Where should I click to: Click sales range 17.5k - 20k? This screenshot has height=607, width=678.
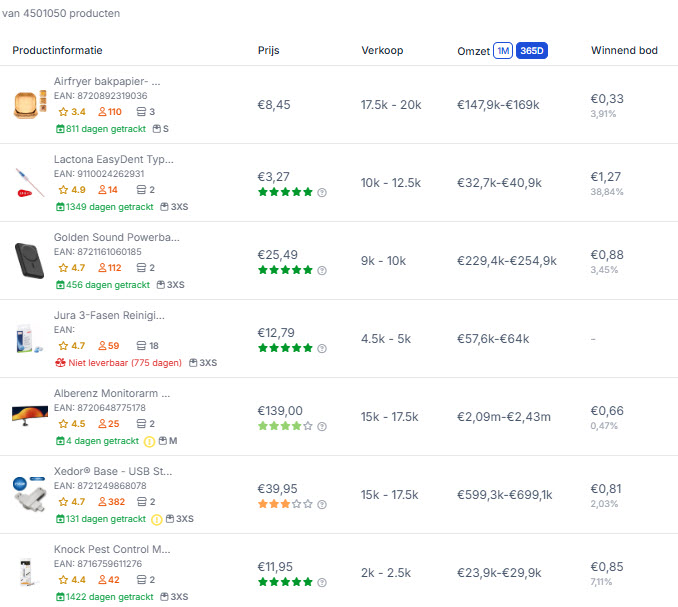[x=391, y=105]
